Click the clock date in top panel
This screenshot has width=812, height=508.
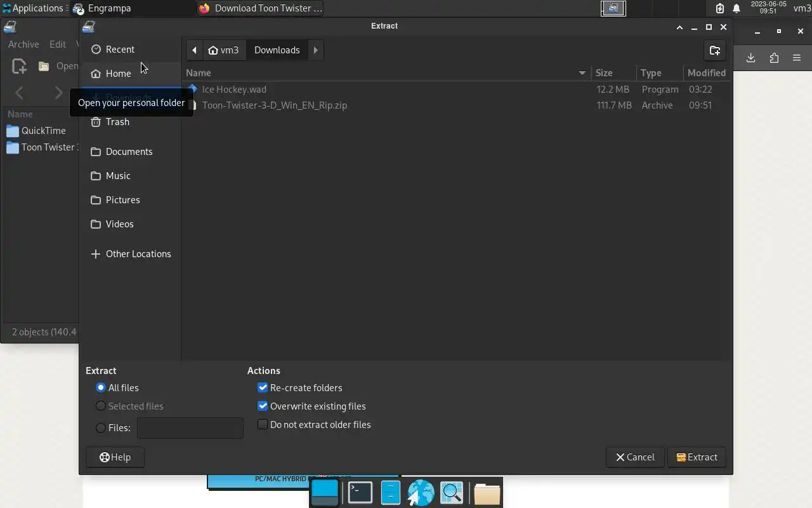pyautogui.click(x=768, y=8)
